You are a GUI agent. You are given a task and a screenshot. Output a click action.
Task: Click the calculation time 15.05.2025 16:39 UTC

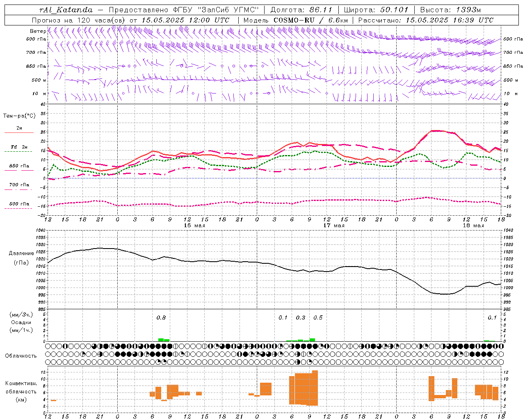450,20
